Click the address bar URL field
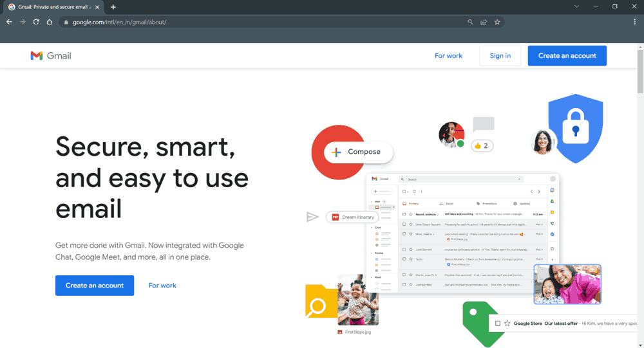This screenshot has width=644, height=348. pyautogui.click(x=258, y=22)
